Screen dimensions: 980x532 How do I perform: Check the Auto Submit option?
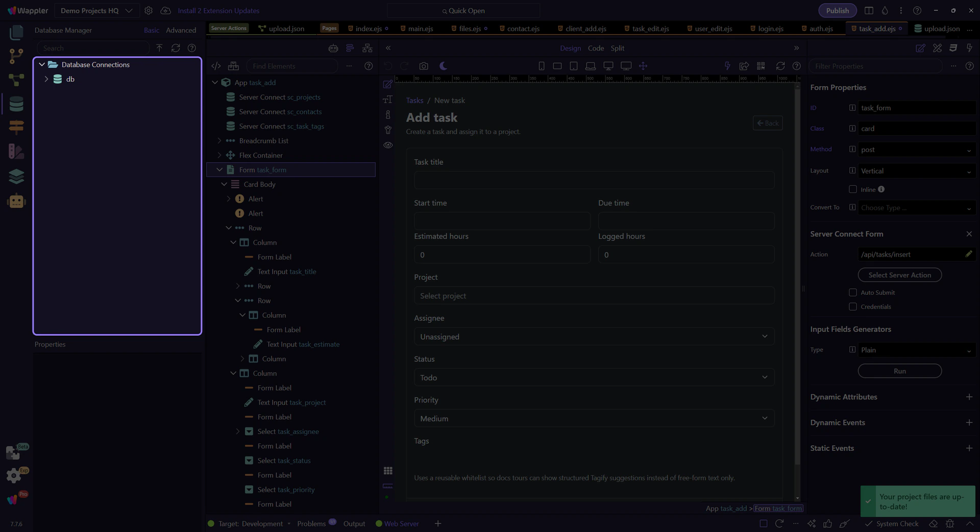pyautogui.click(x=852, y=292)
